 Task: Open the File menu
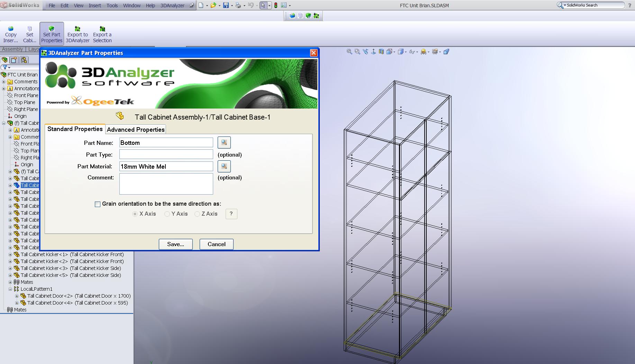52,6
